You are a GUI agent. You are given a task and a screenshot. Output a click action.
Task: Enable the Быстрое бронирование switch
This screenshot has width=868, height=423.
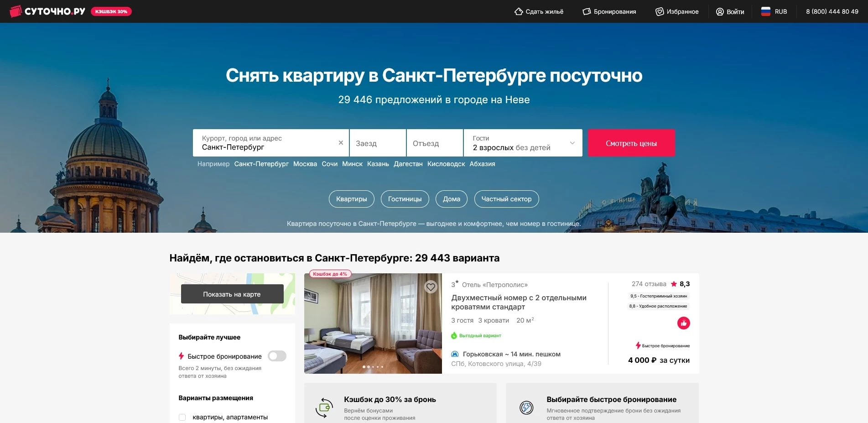coord(277,356)
